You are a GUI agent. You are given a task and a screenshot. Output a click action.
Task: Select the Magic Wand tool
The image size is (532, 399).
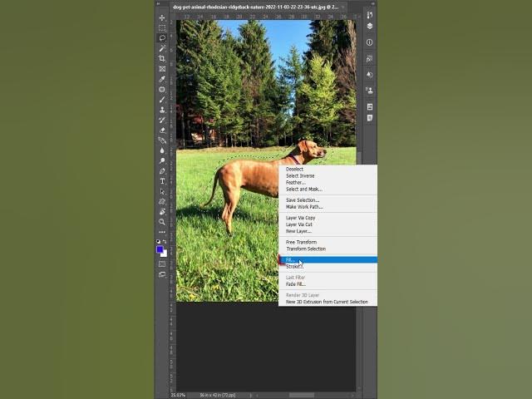tap(162, 48)
